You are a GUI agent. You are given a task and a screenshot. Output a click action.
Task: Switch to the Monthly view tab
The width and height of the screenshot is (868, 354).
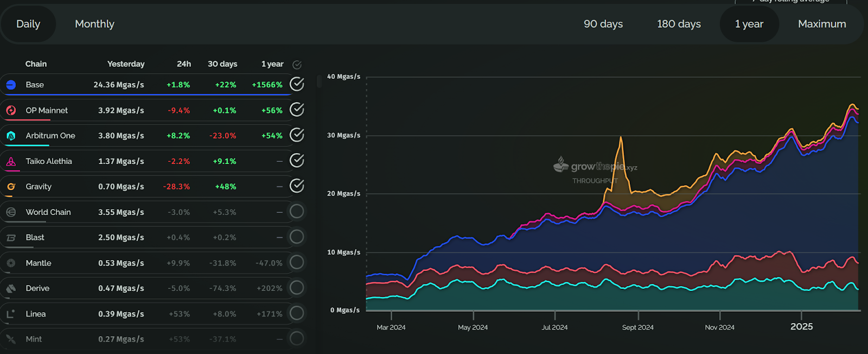[x=95, y=24]
